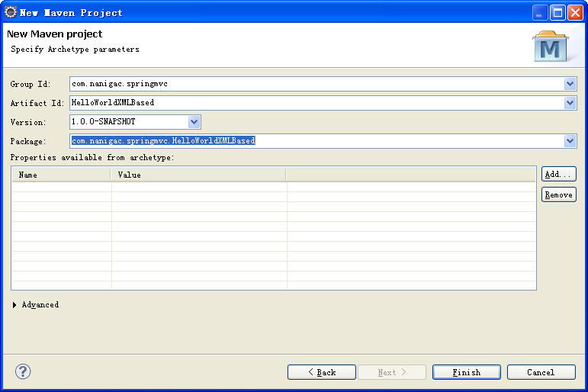588x392 pixels.
Task: Maximize the New Maven Project window
Action: point(557,13)
